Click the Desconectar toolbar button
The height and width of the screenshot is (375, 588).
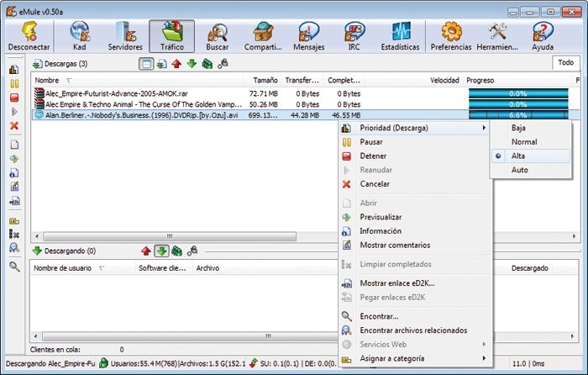[x=29, y=36]
